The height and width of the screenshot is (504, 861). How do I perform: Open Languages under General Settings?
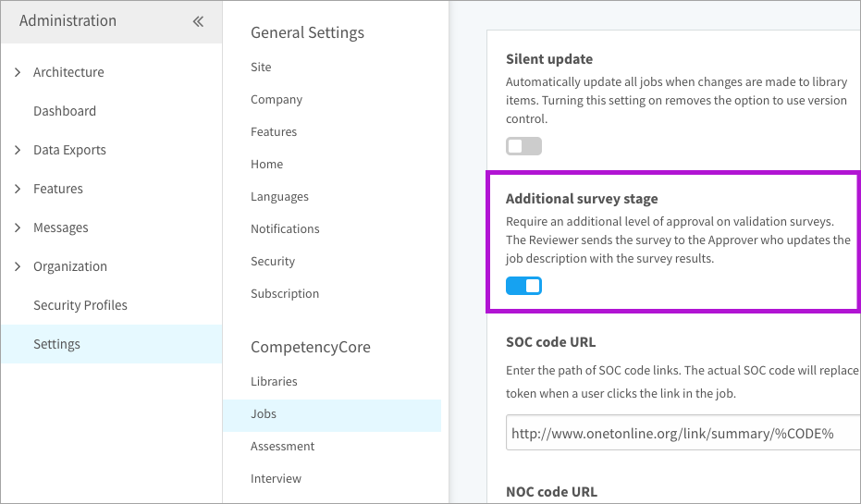279,196
